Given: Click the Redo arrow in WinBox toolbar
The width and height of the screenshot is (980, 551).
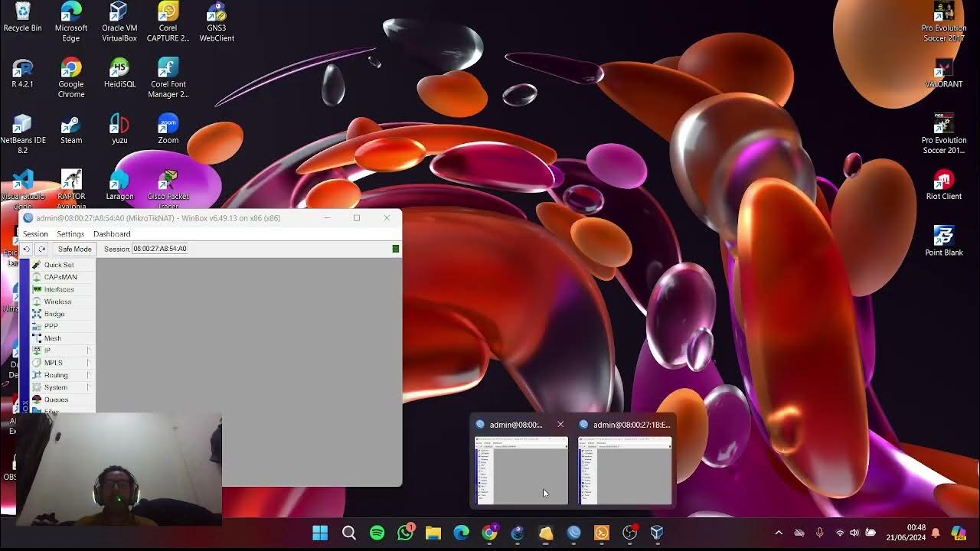Looking at the screenshot, I should pos(42,249).
